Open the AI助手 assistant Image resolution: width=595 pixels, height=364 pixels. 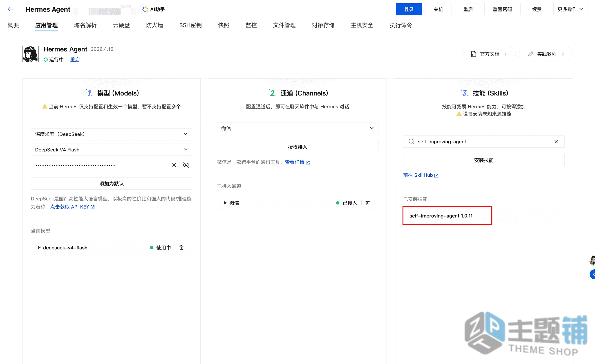coord(154,9)
